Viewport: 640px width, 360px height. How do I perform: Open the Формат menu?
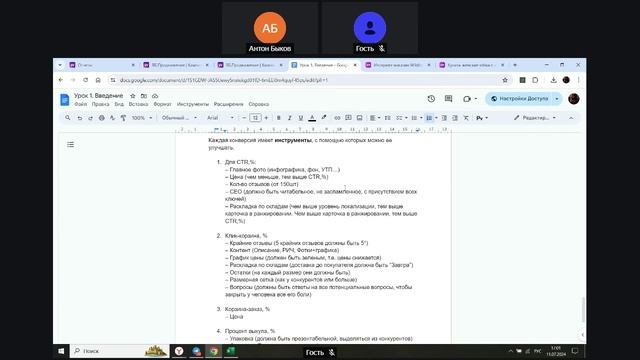162,104
